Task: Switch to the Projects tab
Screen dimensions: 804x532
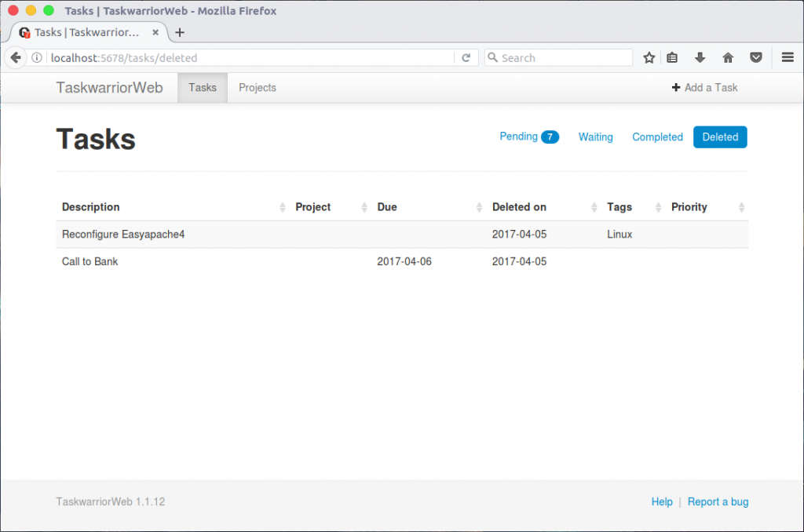Action: pos(257,87)
